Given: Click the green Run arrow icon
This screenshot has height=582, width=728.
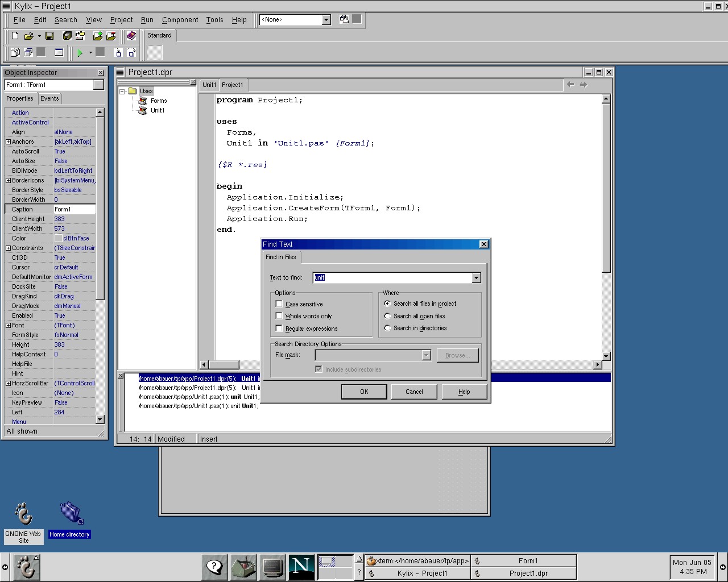Looking at the screenshot, I should coord(80,52).
